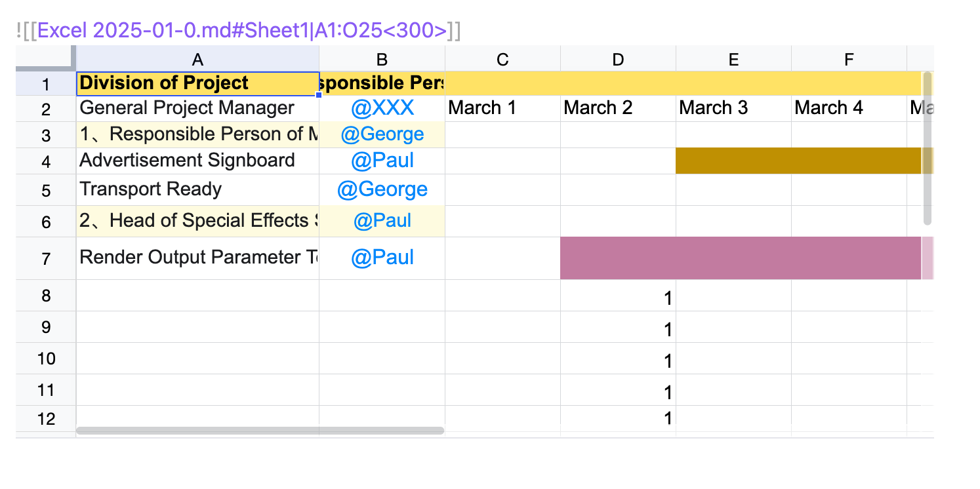The height and width of the screenshot is (489, 980).
Task: Click the @XXX mention in row 2
Action: (382, 108)
